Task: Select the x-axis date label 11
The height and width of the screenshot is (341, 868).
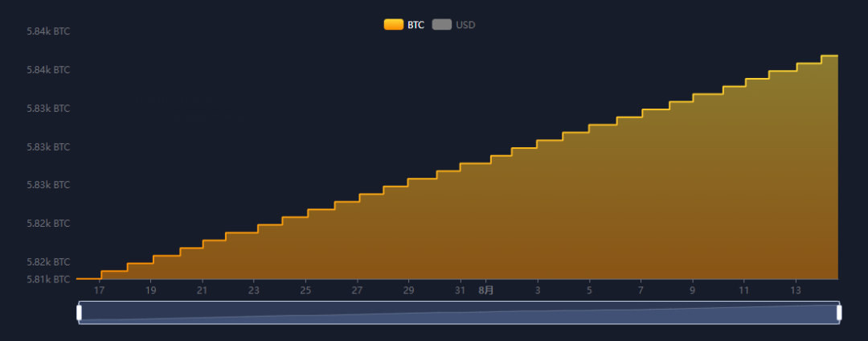Action: [x=744, y=290]
